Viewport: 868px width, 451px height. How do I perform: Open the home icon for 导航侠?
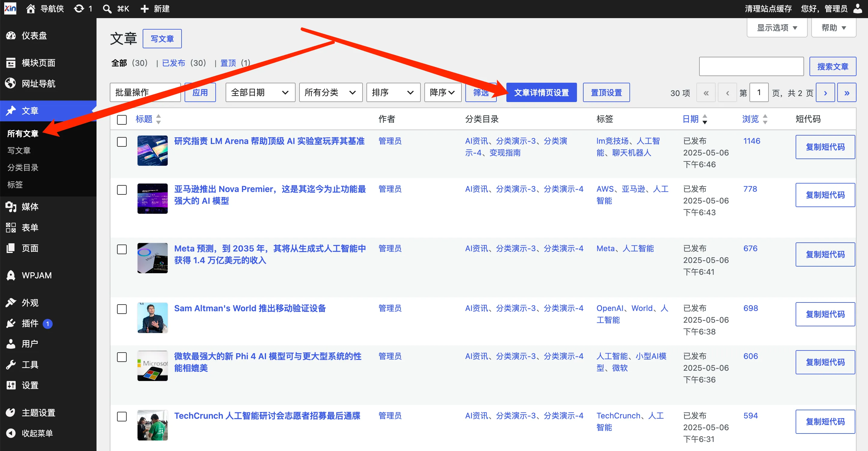[31, 9]
